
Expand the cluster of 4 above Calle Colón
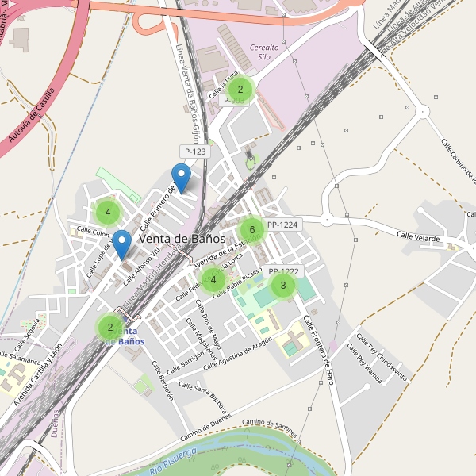point(108,212)
